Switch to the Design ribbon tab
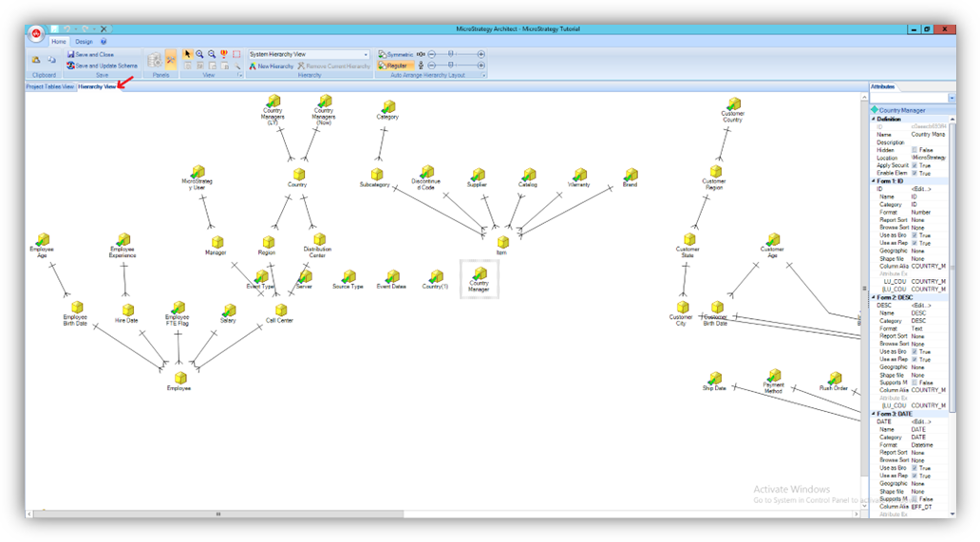Image resolution: width=980 pixels, height=542 pixels. (84, 41)
